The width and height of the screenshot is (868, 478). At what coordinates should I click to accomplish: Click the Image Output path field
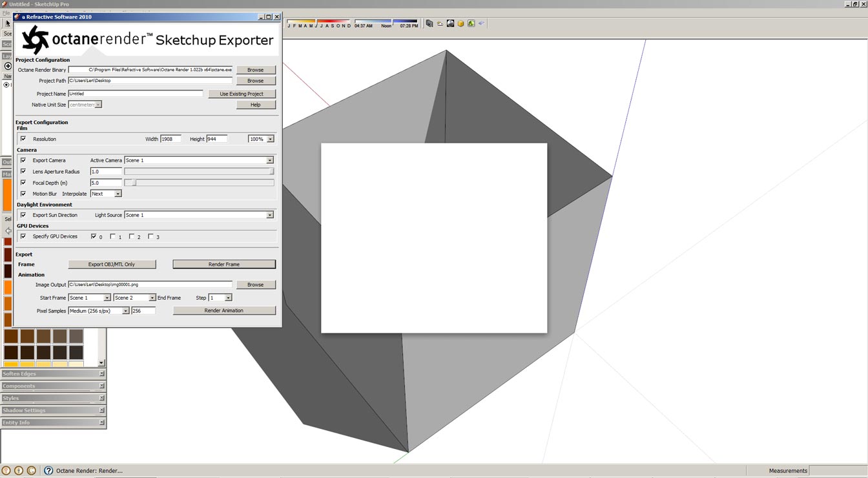[150, 284]
